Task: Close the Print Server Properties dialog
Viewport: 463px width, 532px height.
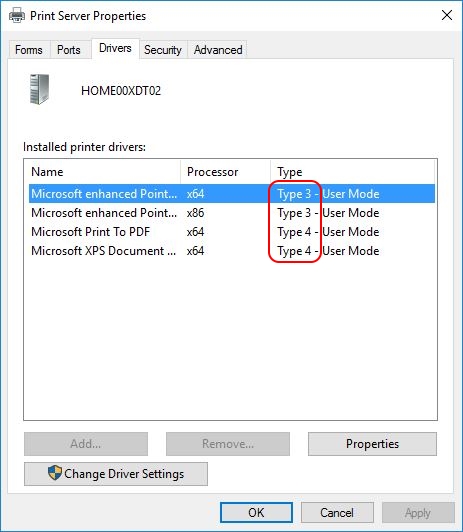Action: pos(447,15)
